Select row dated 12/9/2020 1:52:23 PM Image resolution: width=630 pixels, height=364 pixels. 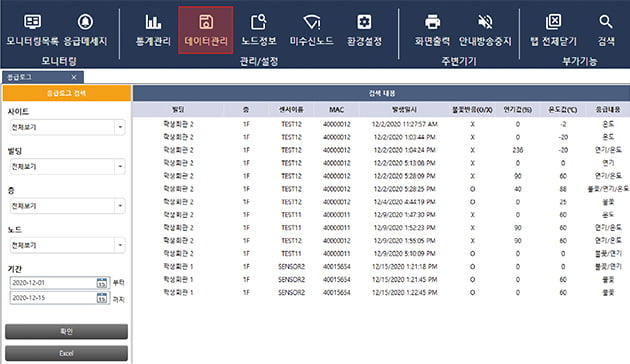(381, 227)
